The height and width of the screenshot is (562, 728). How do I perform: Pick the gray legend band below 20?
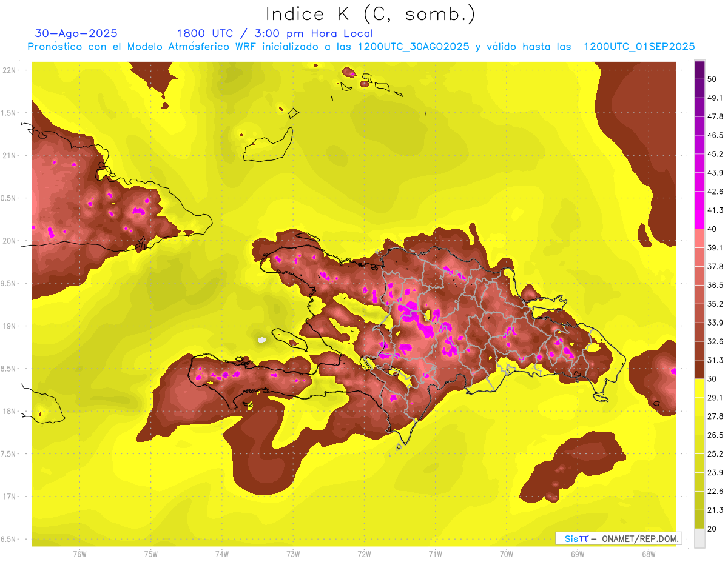click(700, 538)
